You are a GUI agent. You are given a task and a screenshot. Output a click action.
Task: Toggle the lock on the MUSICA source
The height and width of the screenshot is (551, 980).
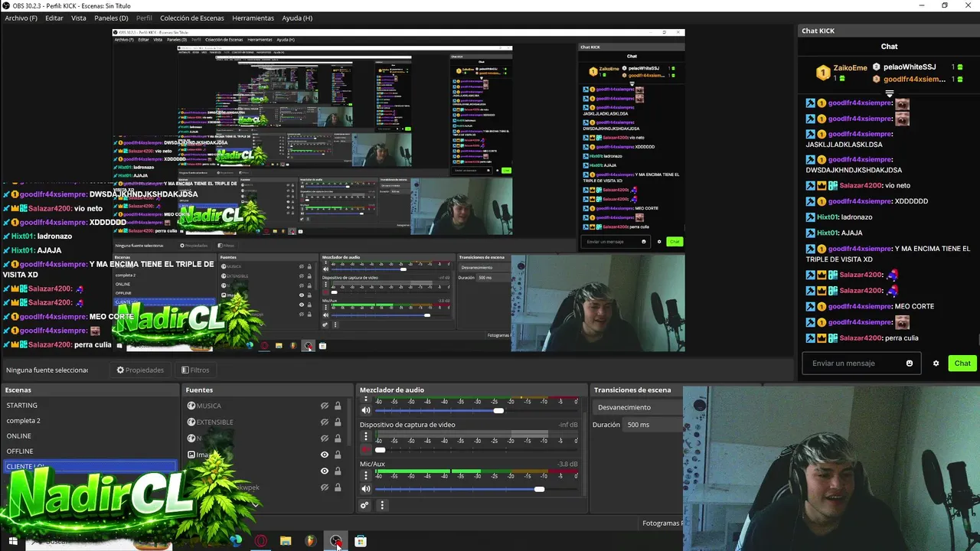tap(338, 406)
